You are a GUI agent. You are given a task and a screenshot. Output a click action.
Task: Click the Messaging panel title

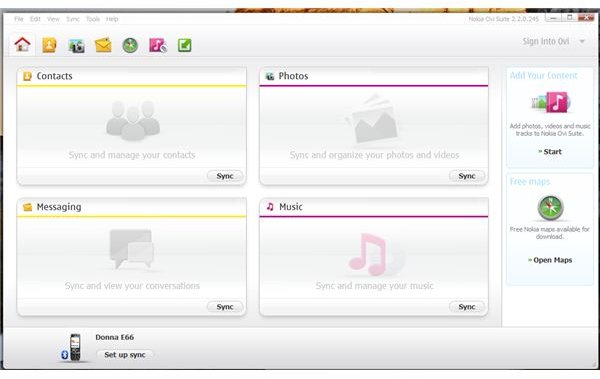click(x=59, y=207)
